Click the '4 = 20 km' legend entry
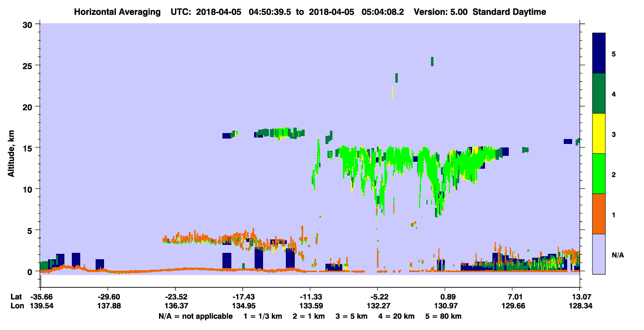 (x=397, y=316)
